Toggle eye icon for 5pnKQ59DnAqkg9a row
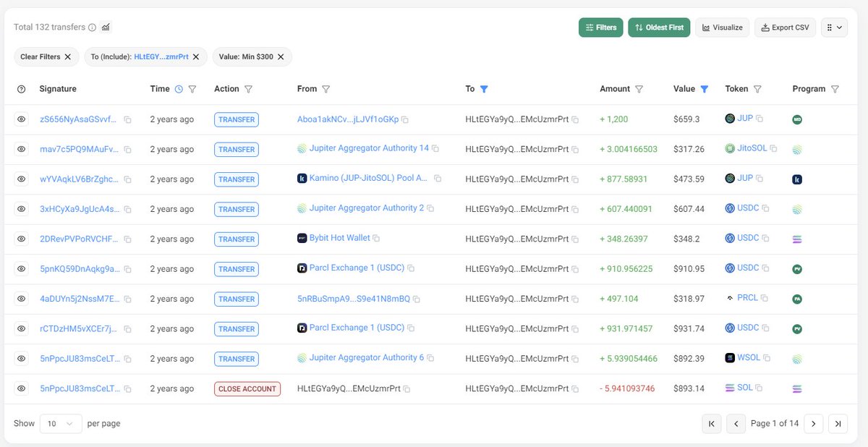868x447 pixels. (22, 269)
